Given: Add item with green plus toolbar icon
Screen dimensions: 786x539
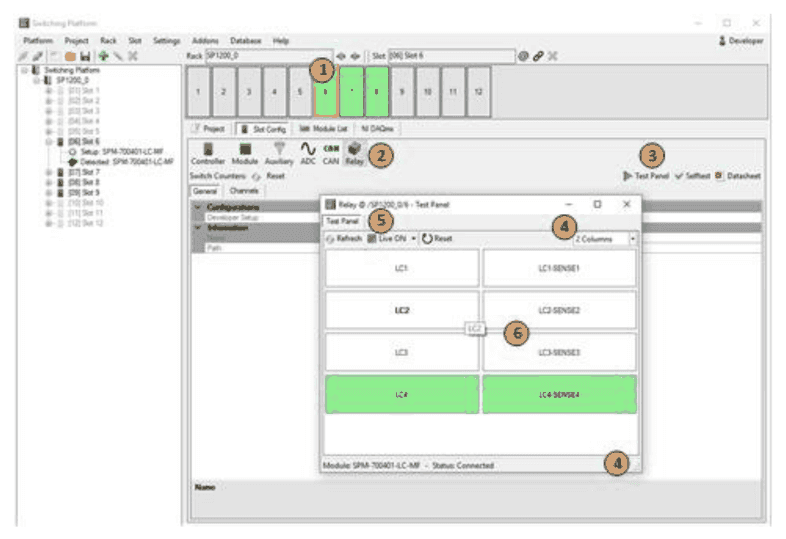Looking at the screenshot, I should (x=103, y=56).
